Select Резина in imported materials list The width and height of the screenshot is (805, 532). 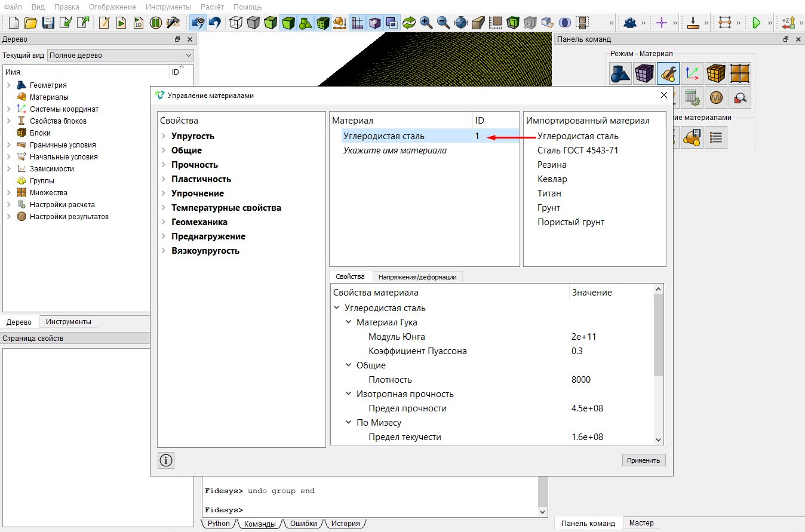[552, 165]
